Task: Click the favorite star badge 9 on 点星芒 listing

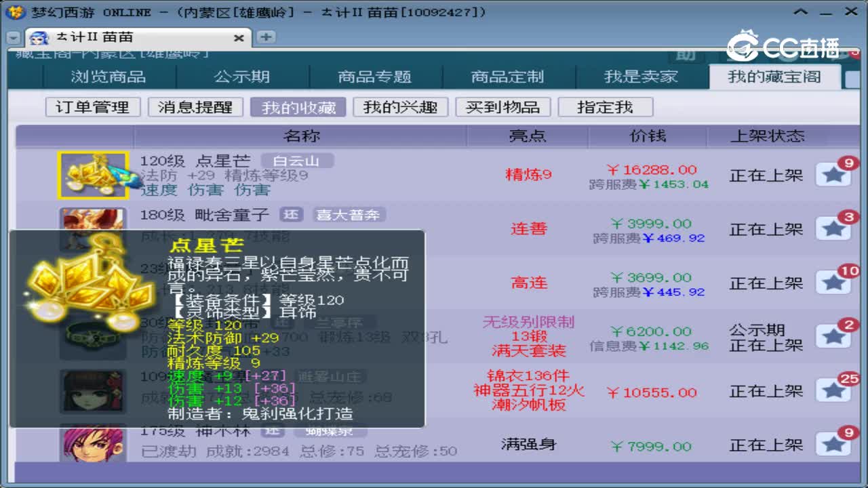Action: pyautogui.click(x=833, y=174)
